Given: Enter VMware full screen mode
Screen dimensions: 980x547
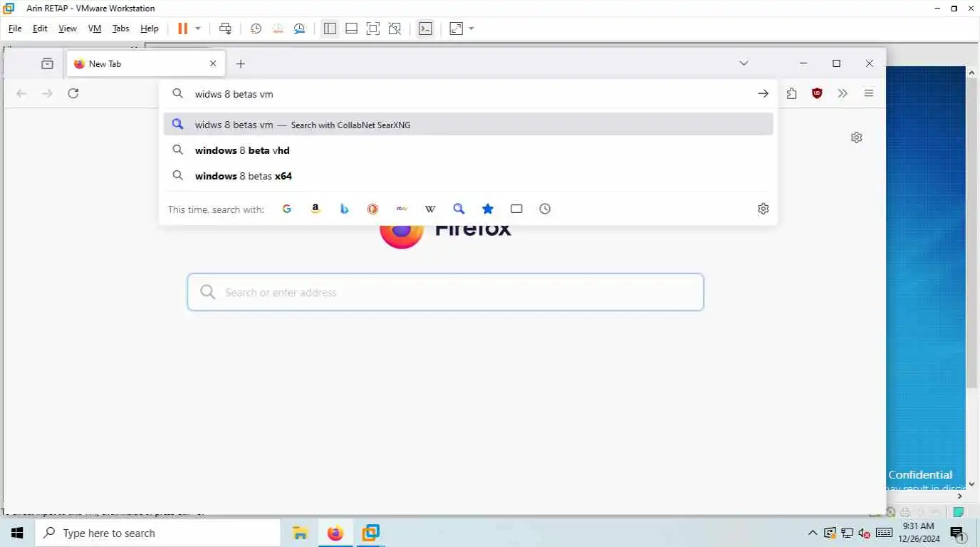Looking at the screenshot, I should tap(372, 28).
